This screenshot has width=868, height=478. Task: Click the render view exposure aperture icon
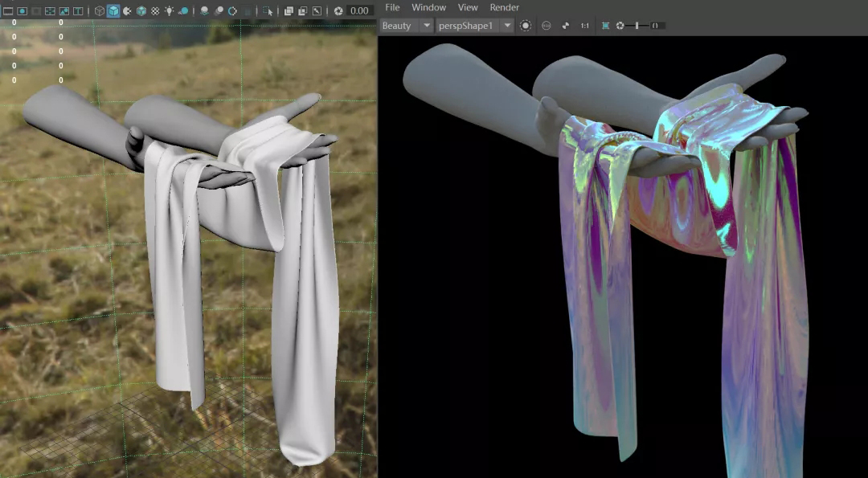point(620,26)
